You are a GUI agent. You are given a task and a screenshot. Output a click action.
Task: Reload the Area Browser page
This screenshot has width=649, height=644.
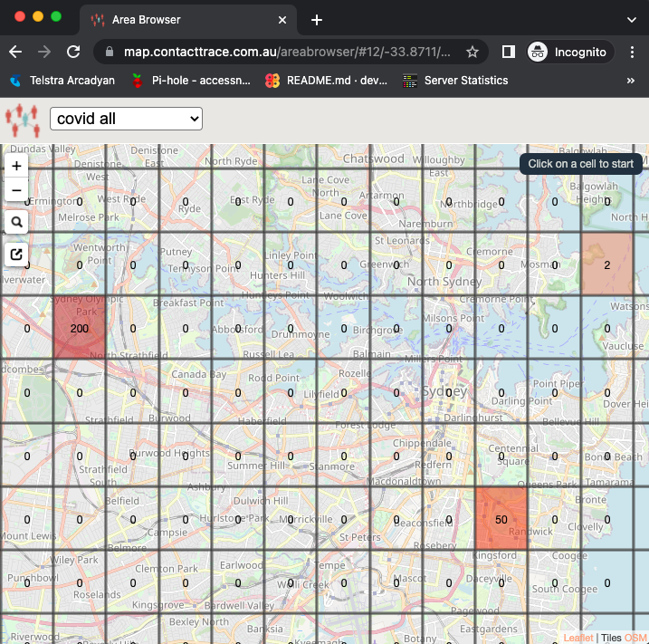point(73,53)
